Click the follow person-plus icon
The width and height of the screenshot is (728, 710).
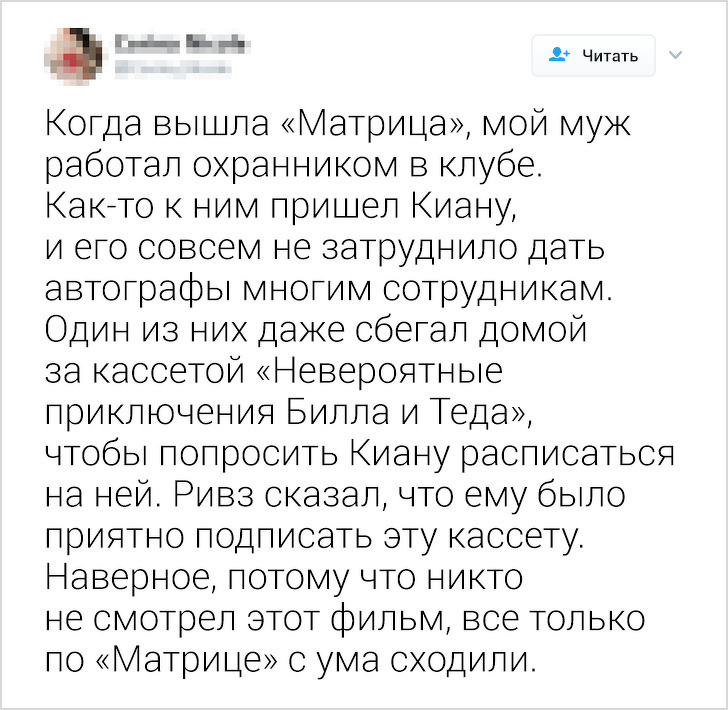(x=558, y=56)
